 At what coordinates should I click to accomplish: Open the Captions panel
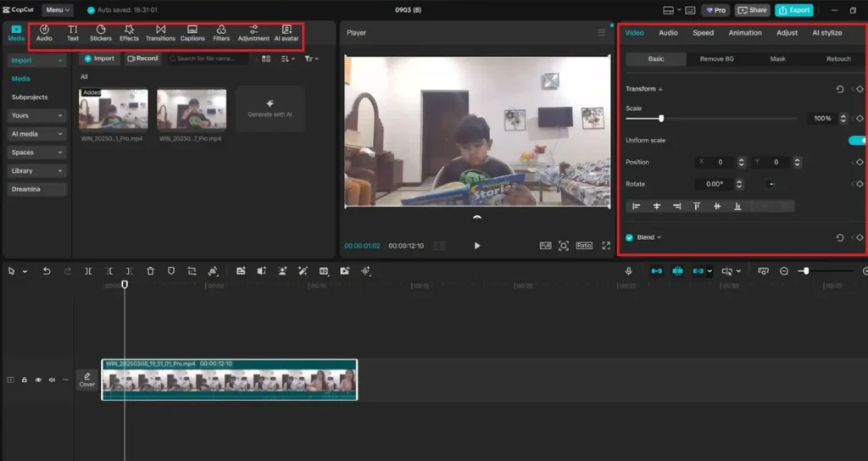[192, 33]
